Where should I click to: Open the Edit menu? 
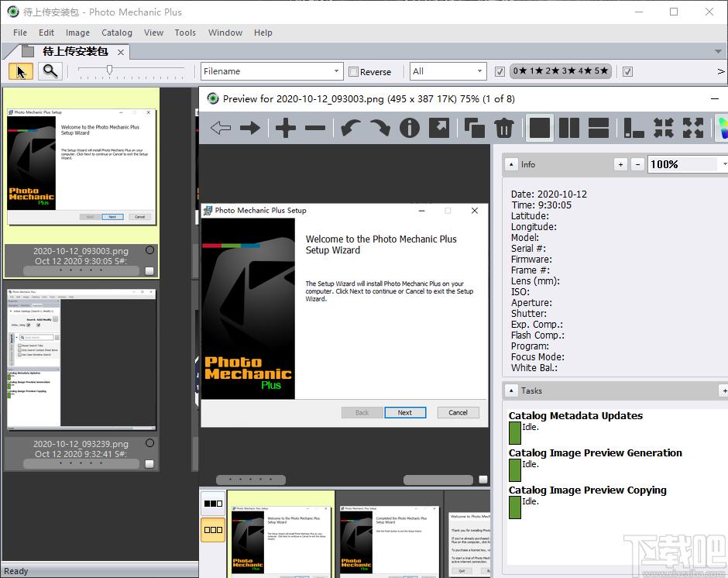[x=46, y=33]
